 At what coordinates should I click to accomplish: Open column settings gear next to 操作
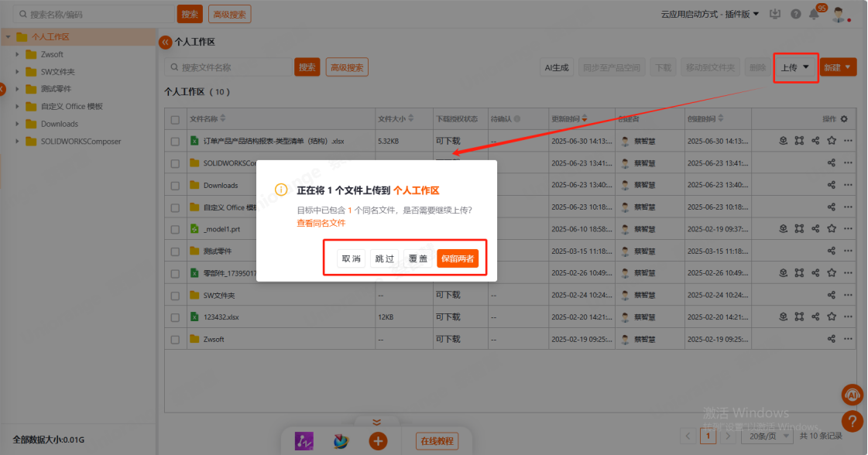tap(844, 119)
